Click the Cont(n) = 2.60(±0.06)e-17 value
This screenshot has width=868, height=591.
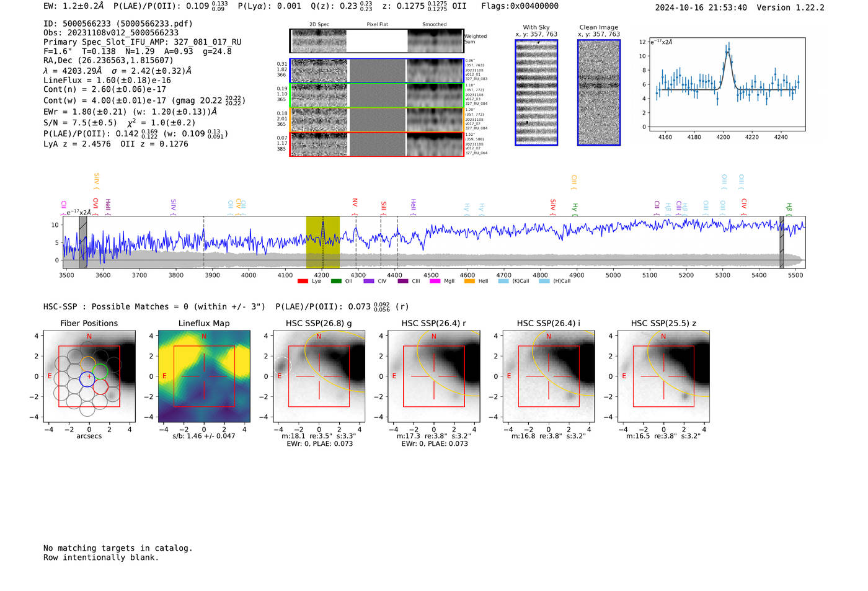105,90
